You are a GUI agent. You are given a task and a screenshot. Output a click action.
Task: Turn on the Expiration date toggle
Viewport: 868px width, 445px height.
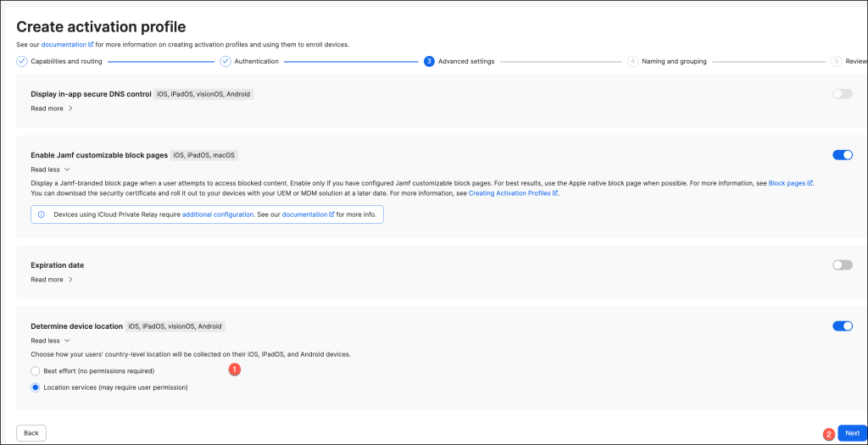842,265
